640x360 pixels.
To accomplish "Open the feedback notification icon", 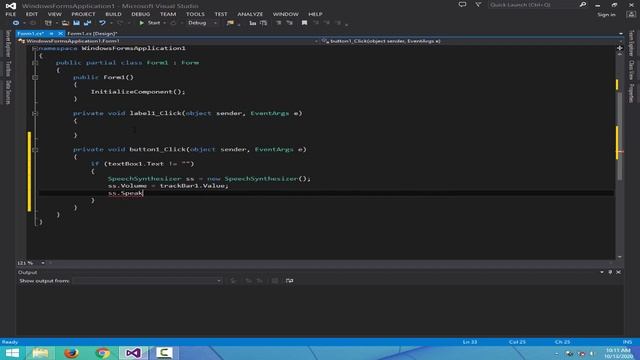I will pos(462,4).
